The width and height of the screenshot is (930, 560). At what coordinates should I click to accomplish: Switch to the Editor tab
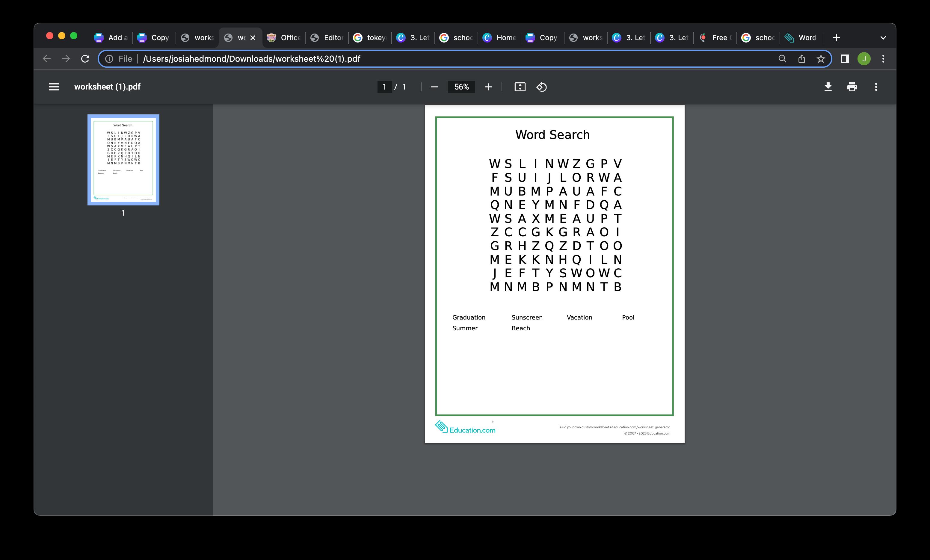tap(327, 38)
